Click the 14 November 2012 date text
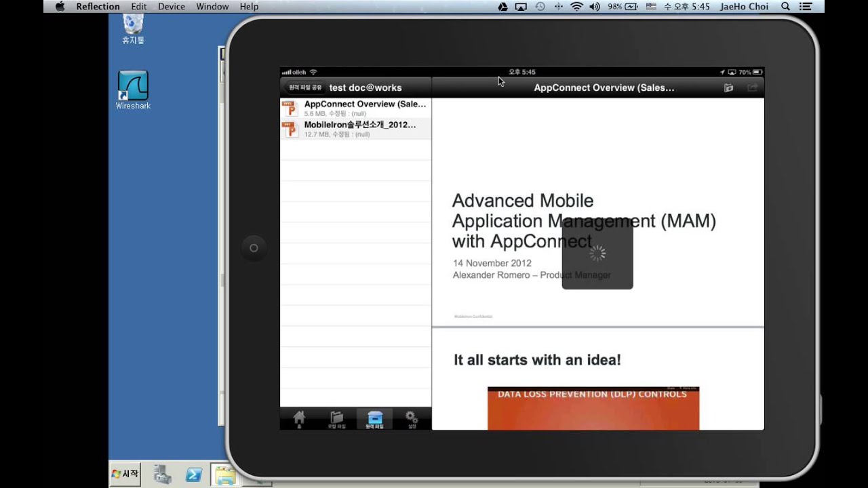 492,263
